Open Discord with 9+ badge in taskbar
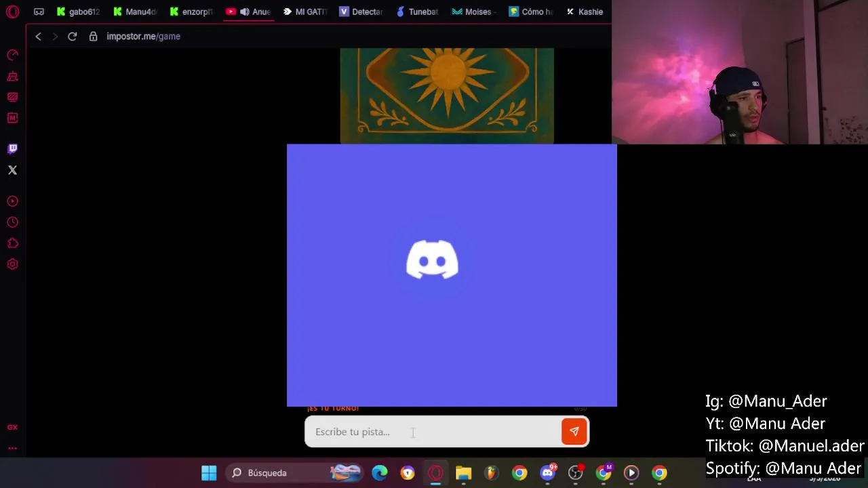868x488 pixels. 548,472
